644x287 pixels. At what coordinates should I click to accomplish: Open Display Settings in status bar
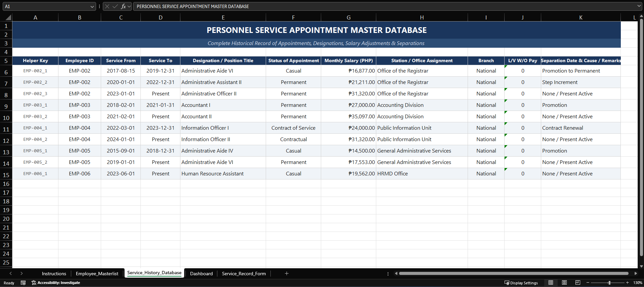coord(521,283)
